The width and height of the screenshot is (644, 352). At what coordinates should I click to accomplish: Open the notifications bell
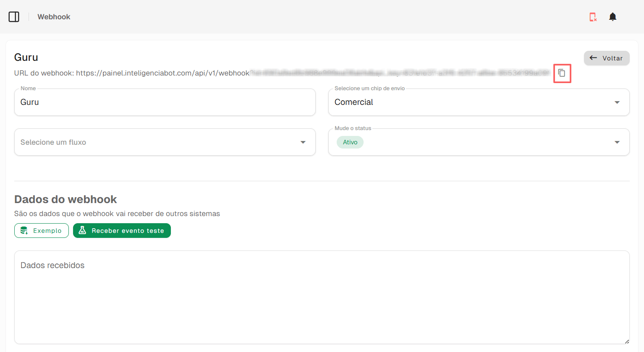(x=613, y=16)
